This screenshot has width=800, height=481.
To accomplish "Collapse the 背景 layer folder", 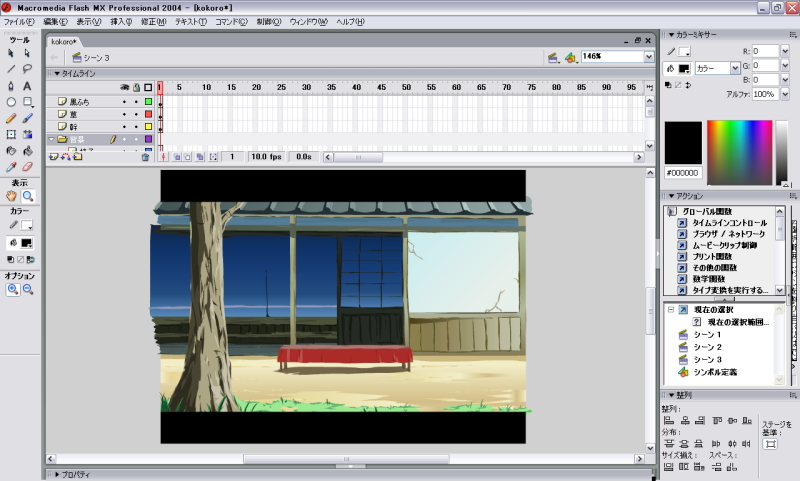I will pos(52,139).
